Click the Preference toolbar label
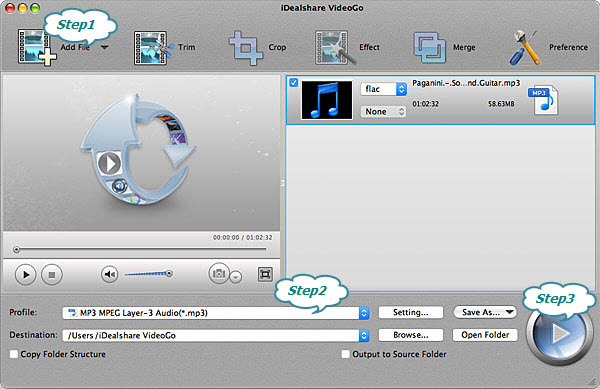This screenshot has height=389, width=600. 568,47
